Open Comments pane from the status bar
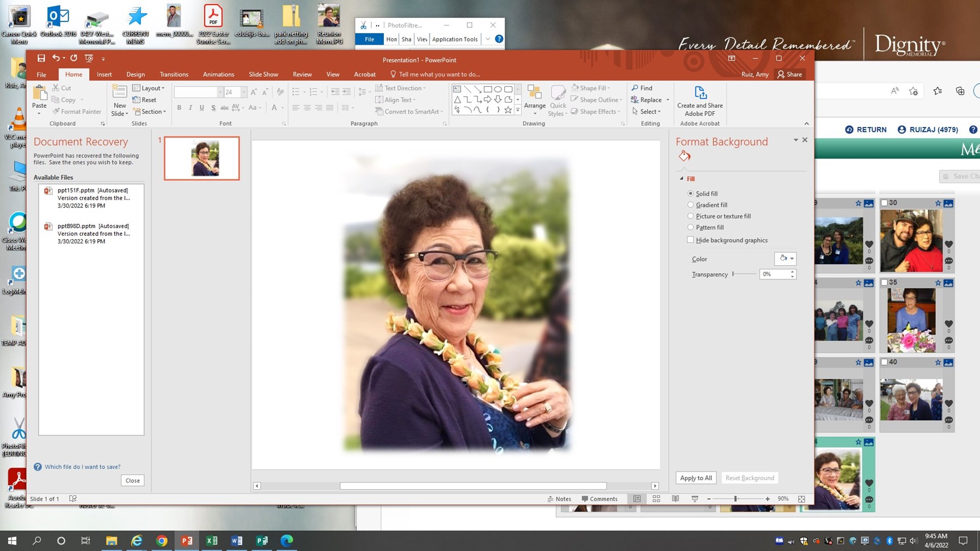 599,499
